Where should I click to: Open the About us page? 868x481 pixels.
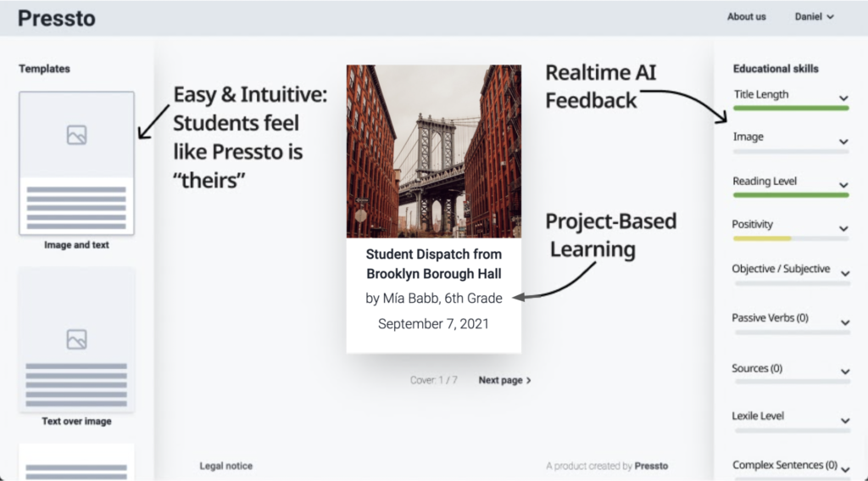(x=746, y=16)
